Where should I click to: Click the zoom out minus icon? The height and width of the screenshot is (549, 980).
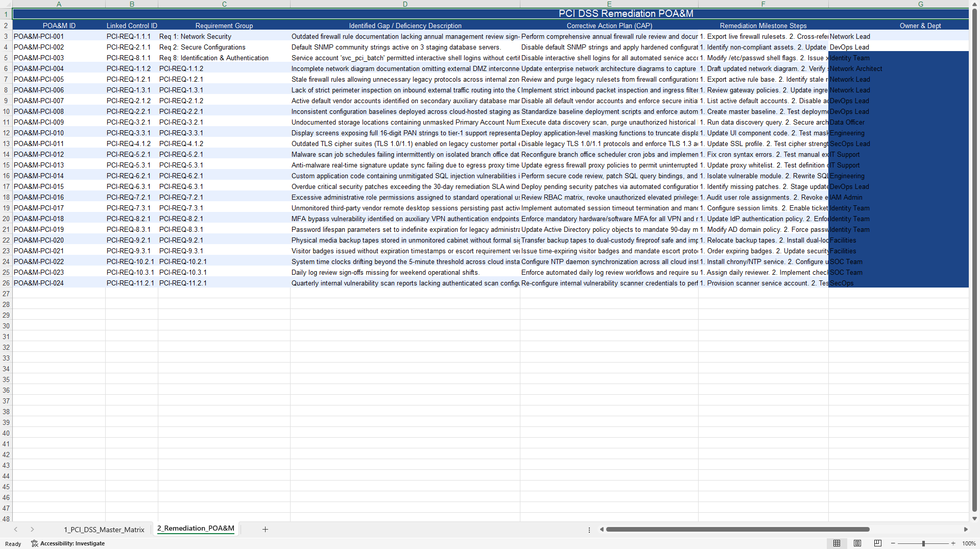coord(893,543)
